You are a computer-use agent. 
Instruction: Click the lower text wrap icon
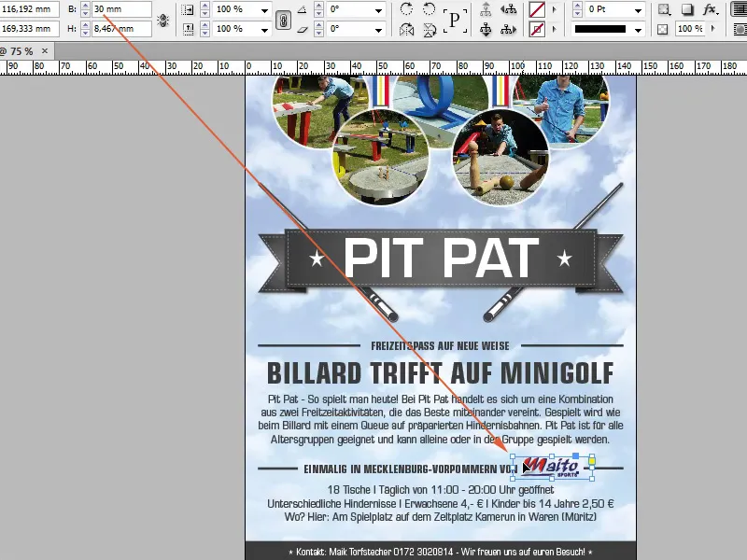740,30
